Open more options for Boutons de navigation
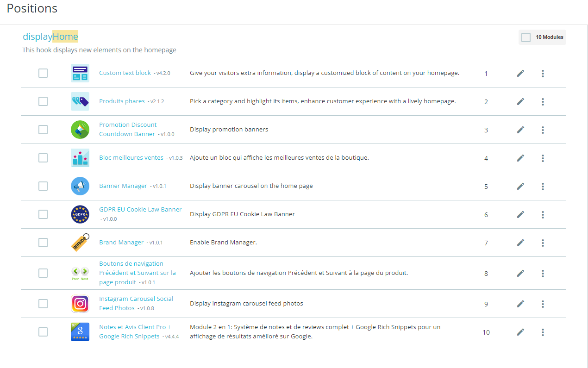The image size is (588, 368). (543, 273)
